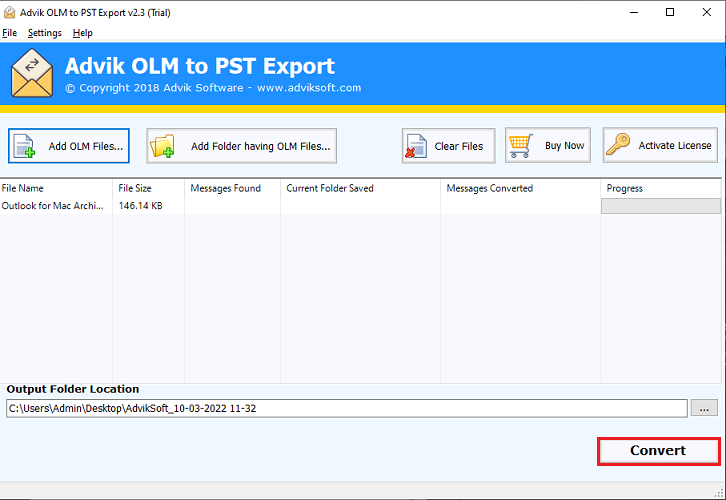The width and height of the screenshot is (726, 500).
Task: Click the folder icon for adding OLM folder
Action: click(162, 146)
